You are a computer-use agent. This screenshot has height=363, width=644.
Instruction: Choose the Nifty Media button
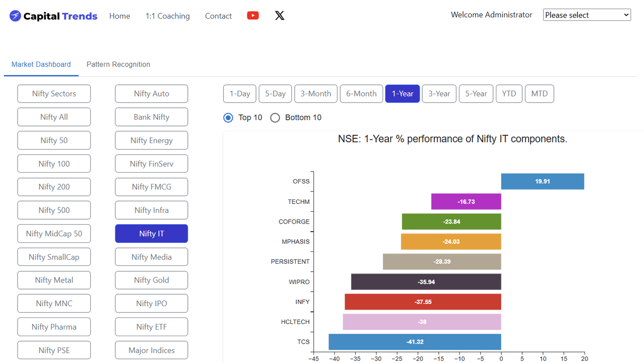pos(151,257)
